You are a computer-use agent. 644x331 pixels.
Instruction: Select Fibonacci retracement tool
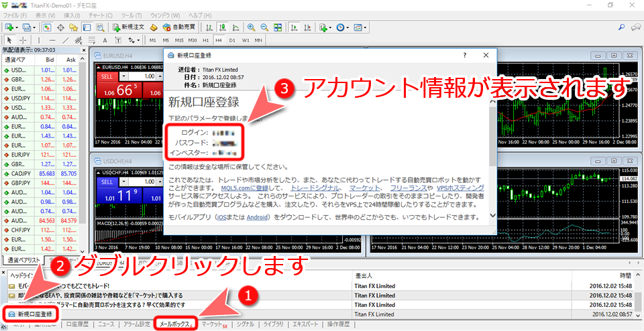pos(92,40)
